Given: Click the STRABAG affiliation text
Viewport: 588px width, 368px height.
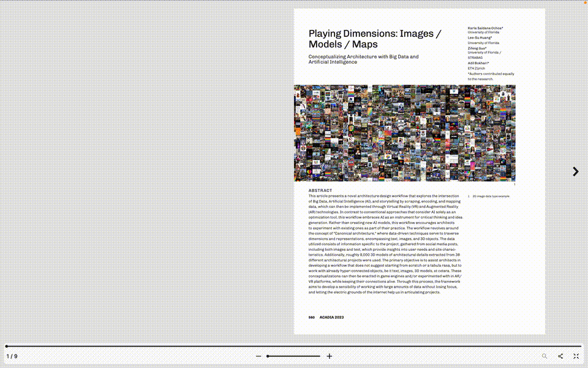Looking at the screenshot, I should point(475,58).
